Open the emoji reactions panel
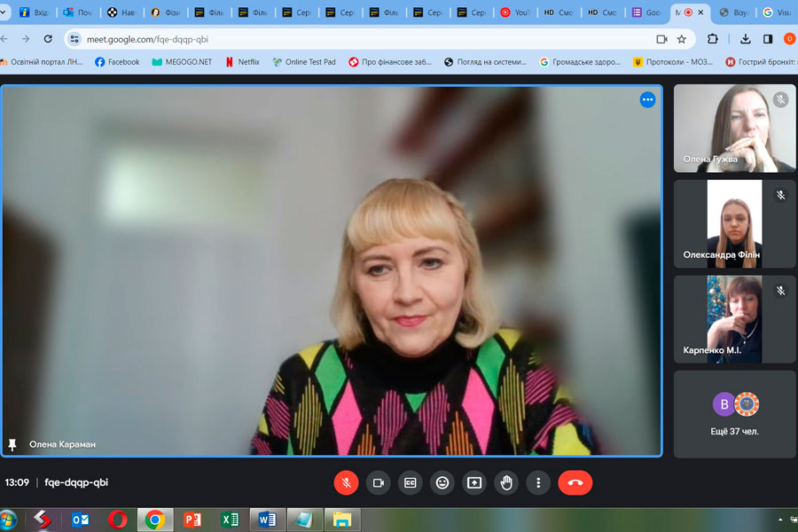 [442, 482]
